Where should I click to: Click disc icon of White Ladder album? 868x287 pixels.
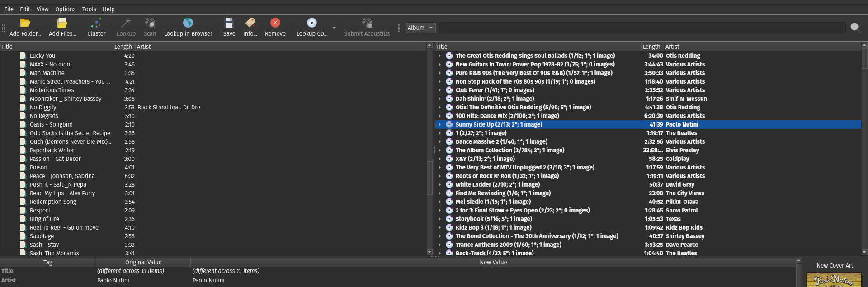[449, 184]
